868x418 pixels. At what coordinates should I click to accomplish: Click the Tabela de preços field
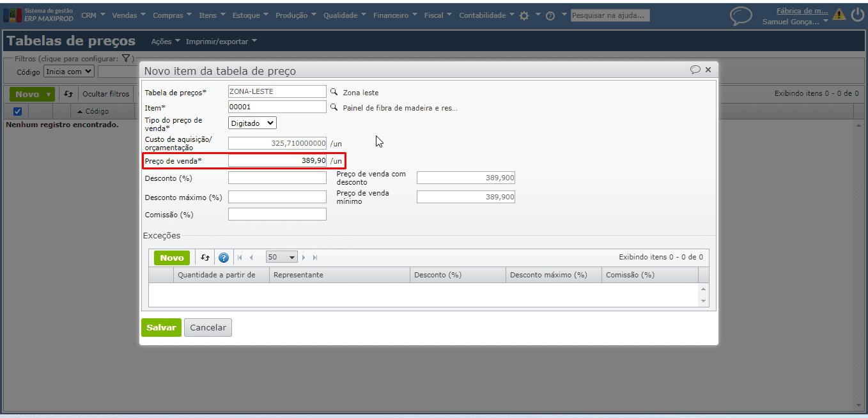coord(277,92)
